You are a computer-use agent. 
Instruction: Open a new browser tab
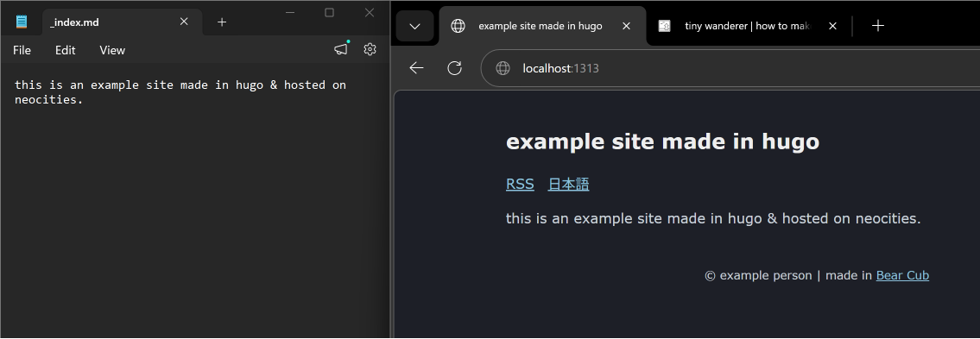click(878, 26)
